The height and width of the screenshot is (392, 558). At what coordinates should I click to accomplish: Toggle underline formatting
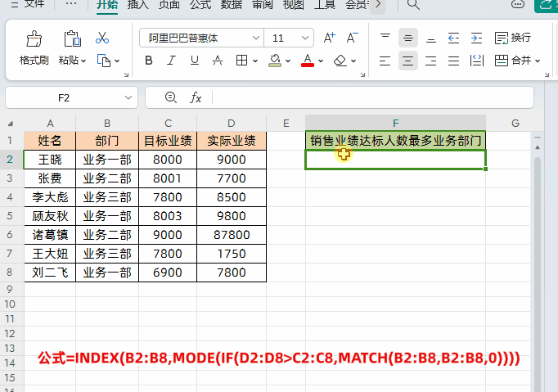194,61
